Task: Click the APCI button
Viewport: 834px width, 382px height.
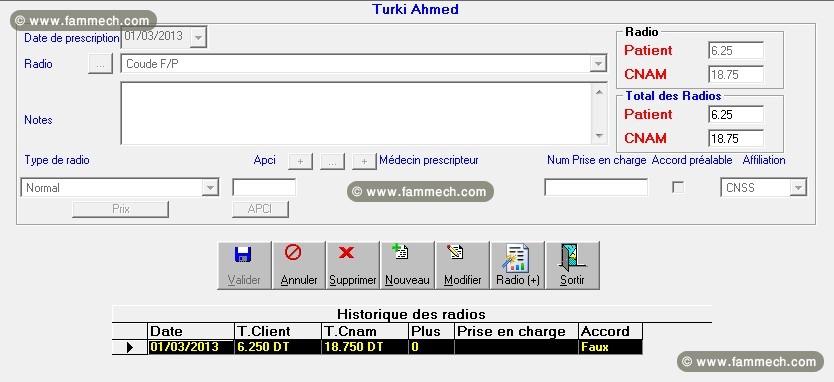Action: (x=261, y=209)
